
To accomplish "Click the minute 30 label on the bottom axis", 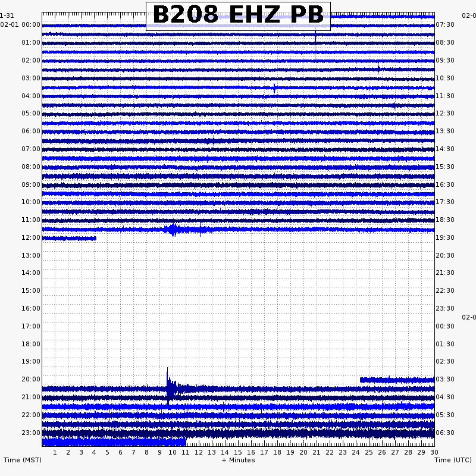I will click(x=434, y=452).
